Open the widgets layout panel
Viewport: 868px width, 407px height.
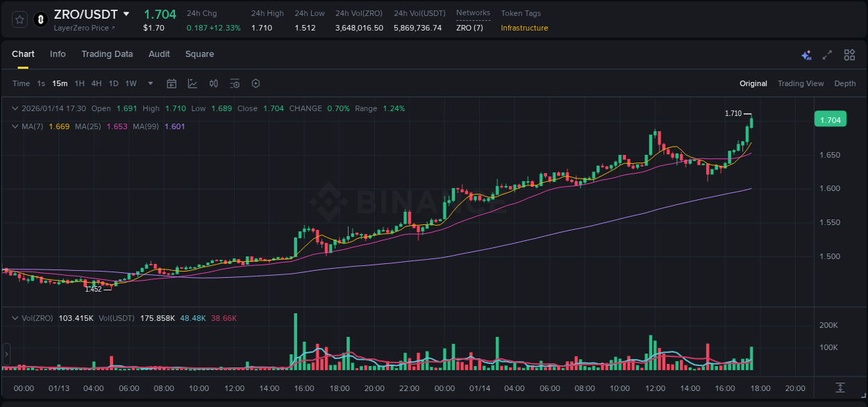click(849, 54)
